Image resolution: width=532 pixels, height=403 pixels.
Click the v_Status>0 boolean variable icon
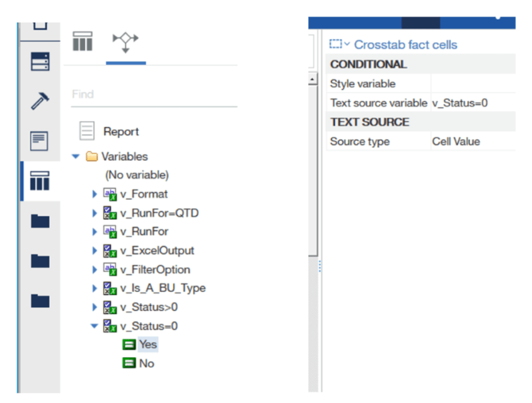110,307
